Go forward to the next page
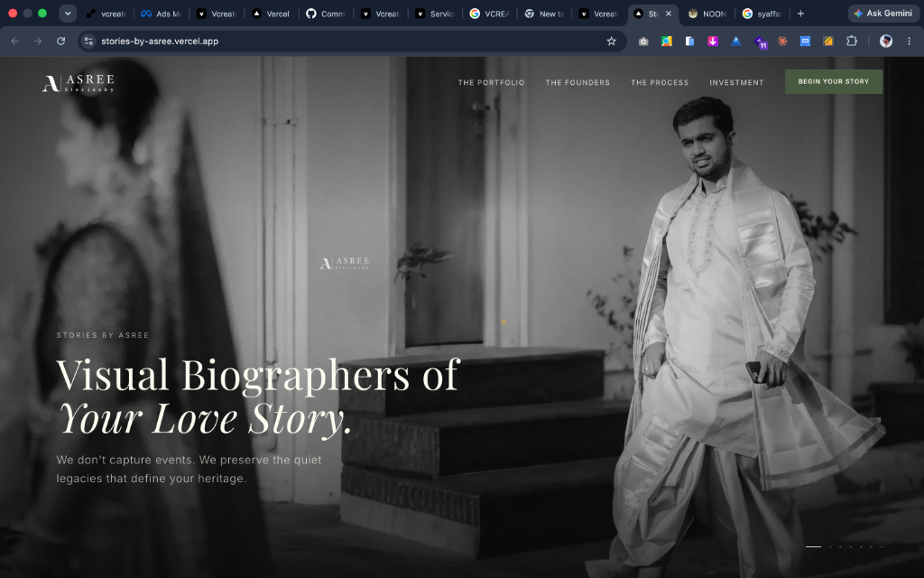Image resolution: width=924 pixels, height=578 pixels. (x=38, y=42)
